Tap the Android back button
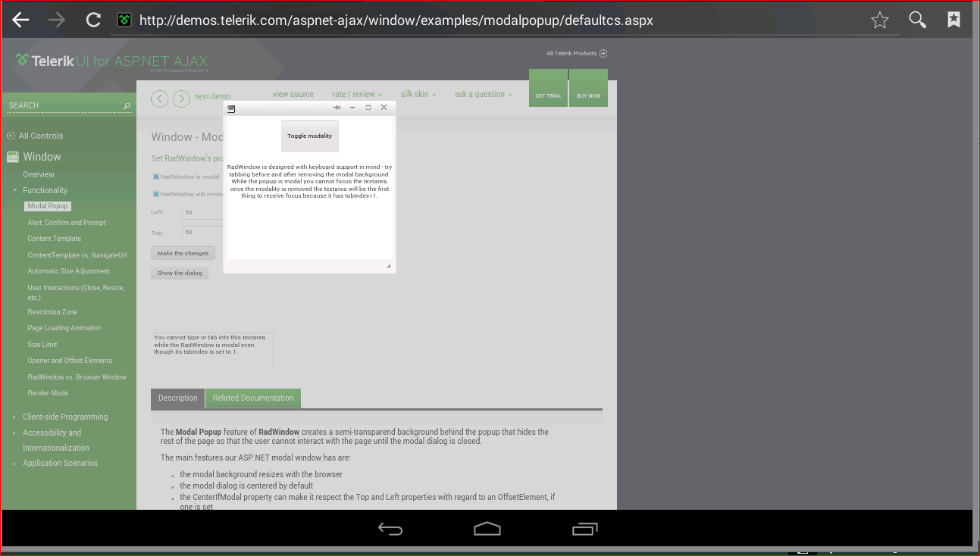980x556 pixels. (390, 529)
